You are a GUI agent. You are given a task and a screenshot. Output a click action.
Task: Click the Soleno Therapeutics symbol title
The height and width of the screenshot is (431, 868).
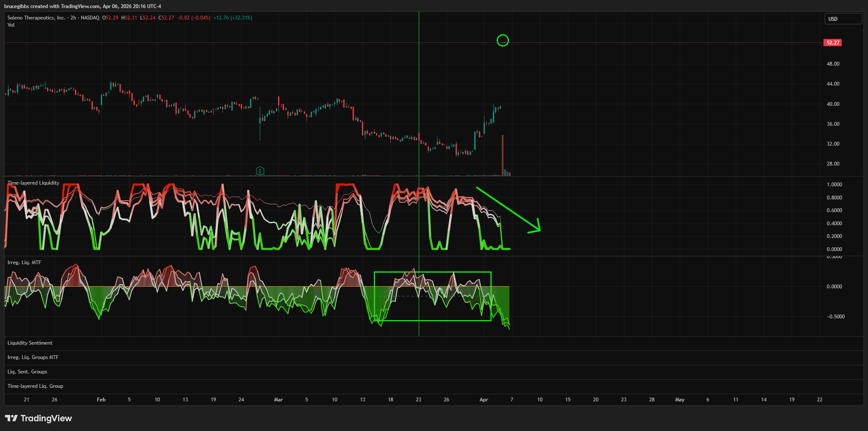point(36,18)
